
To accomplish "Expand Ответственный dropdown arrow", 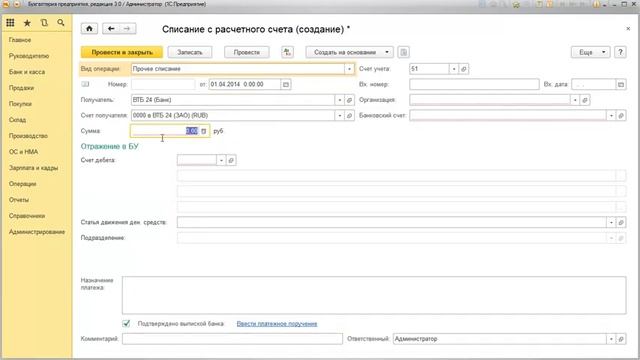I will tap(611, 339).
